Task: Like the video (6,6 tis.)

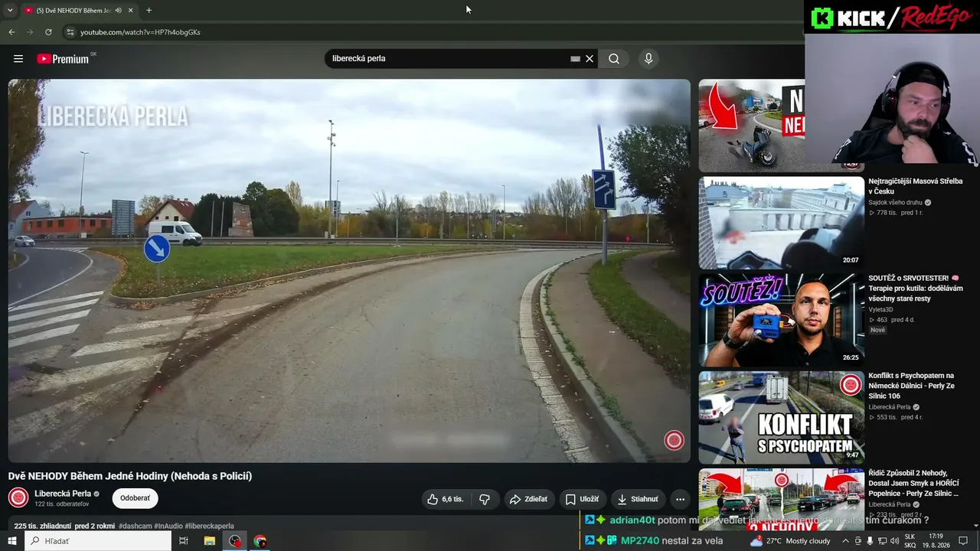Action: pyautogui.click(x=446, y=499)
